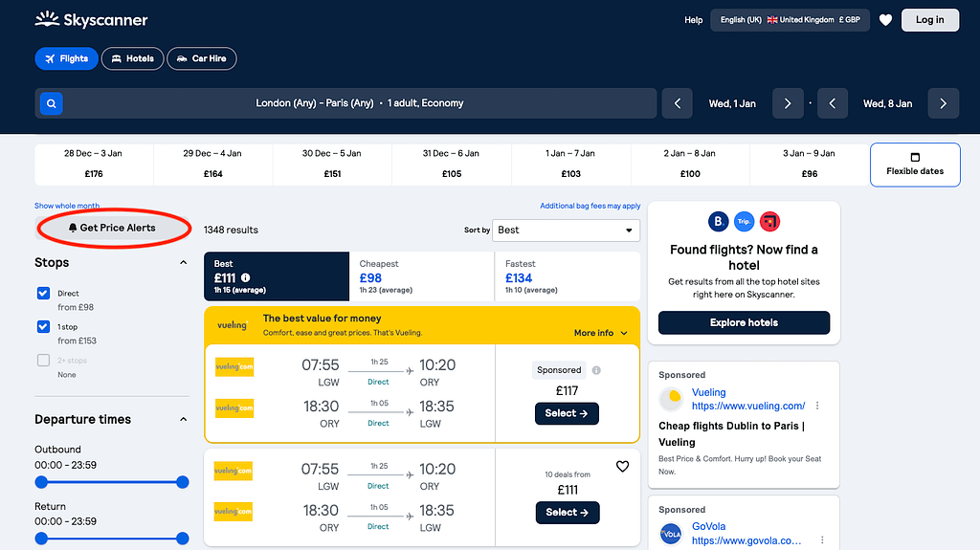
Task: Switch to Fastest £134 tab
Action: pyautogui.click(x=568, y=276)
